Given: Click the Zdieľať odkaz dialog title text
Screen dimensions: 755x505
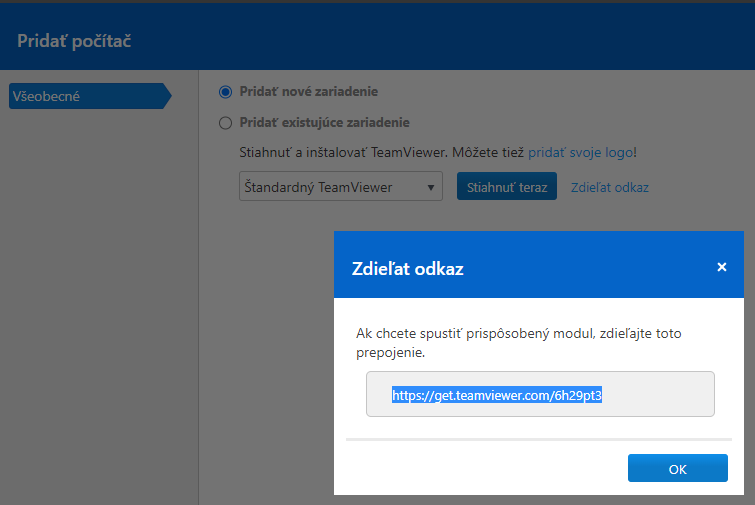Looking at the screenshot, I should click(407, 269).
